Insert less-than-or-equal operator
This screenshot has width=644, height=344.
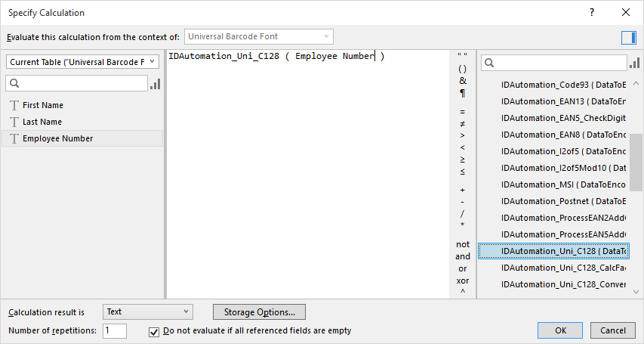[463, 172]
